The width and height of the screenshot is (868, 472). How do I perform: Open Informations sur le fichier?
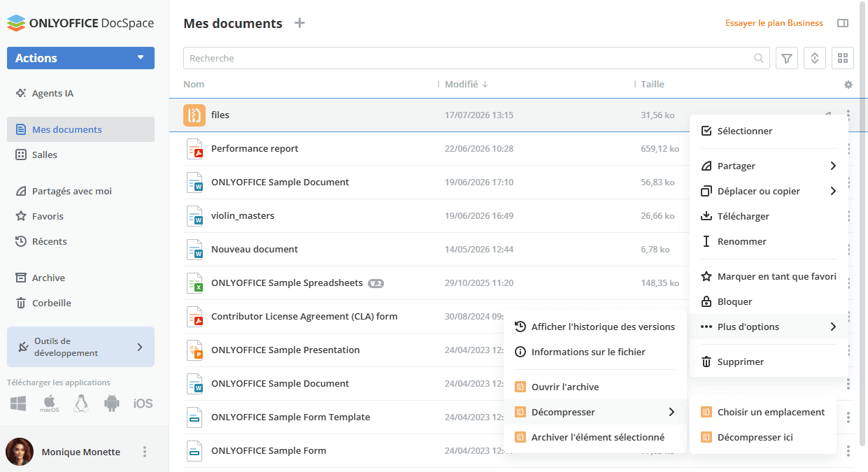[x=595, y=352]
